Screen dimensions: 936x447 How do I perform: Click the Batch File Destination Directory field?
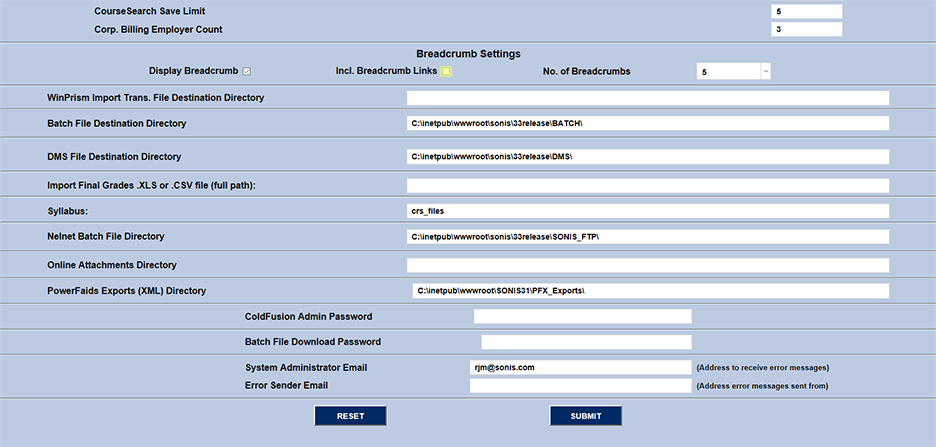(647, 123)
